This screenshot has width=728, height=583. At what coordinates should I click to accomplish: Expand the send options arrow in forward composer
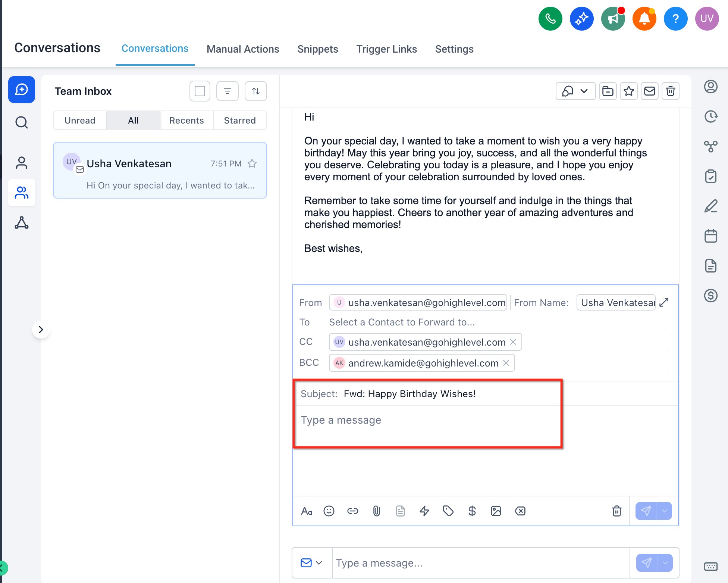(x=664, y=511)
